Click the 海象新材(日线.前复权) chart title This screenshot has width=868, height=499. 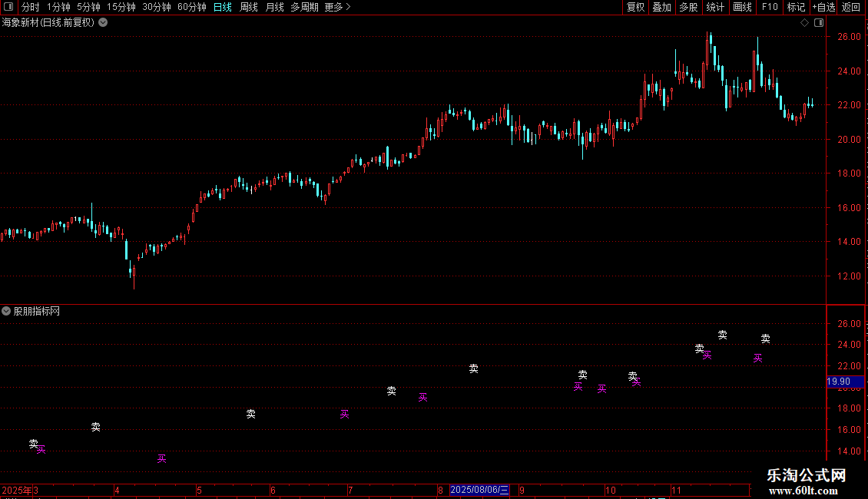[x=48, y=23]
